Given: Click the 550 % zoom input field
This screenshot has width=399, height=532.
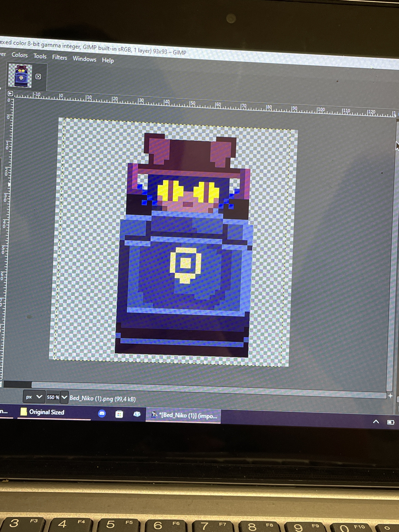Looking at the screenshot, I should [x=53, y=397].
